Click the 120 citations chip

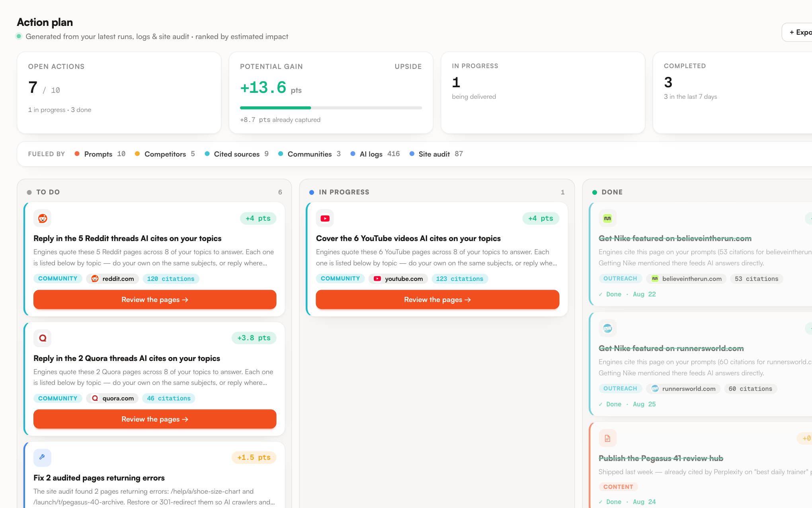tap(171, 279)
